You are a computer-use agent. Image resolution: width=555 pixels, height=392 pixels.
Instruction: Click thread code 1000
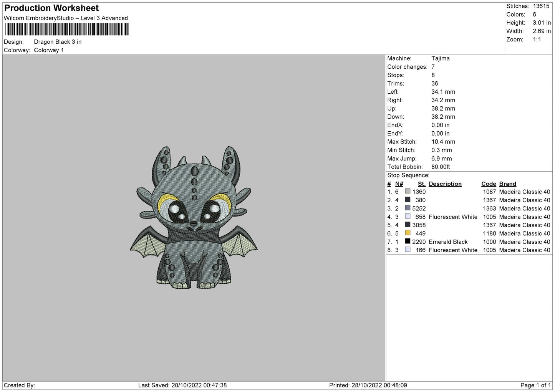click(489, 242)
